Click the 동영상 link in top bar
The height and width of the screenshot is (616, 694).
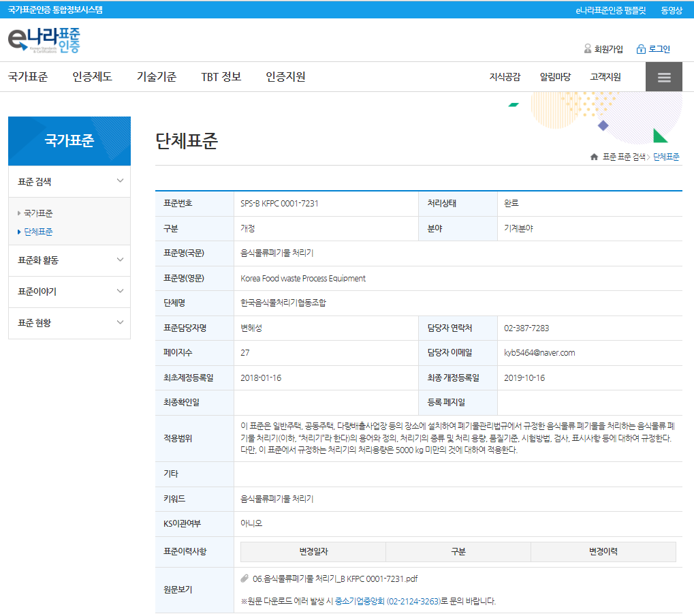click(671, 10)
